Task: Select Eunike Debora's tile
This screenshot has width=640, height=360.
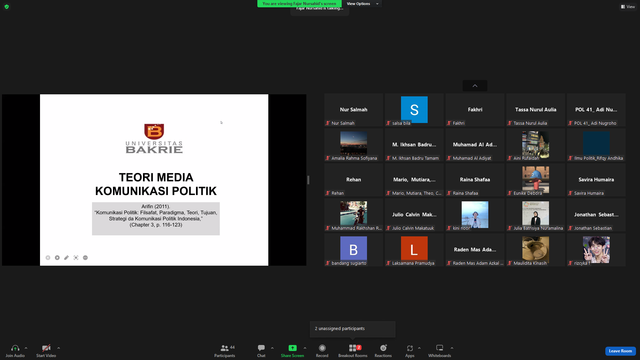Action: 535,180
